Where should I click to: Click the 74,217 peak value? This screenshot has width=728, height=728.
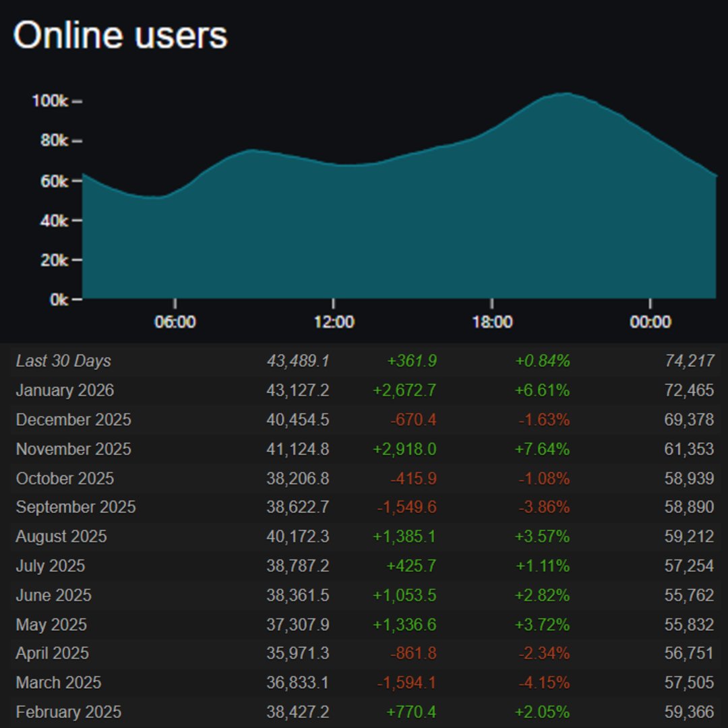coord(689,361)
